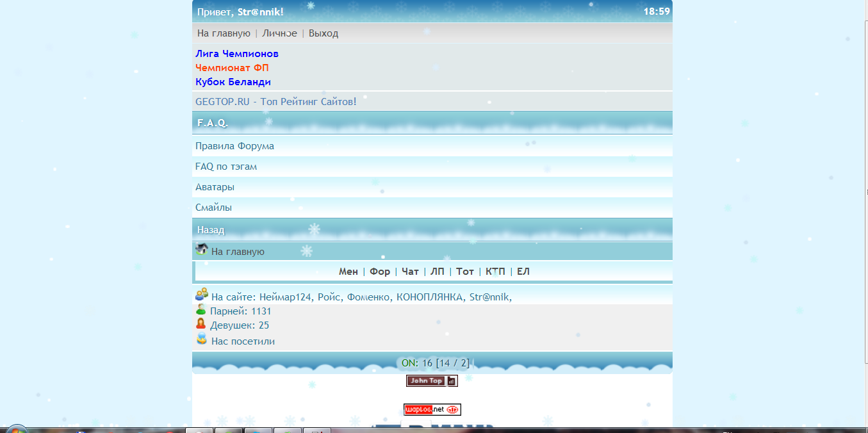
Task: Open the Личное section
Action: 279,33
